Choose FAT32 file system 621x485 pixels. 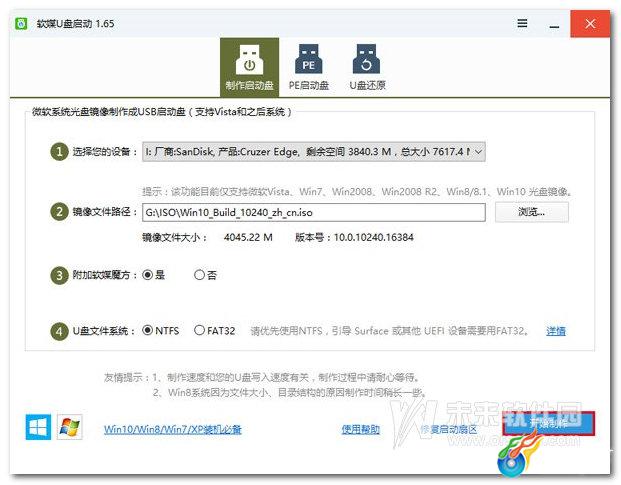tap(215, 330)
